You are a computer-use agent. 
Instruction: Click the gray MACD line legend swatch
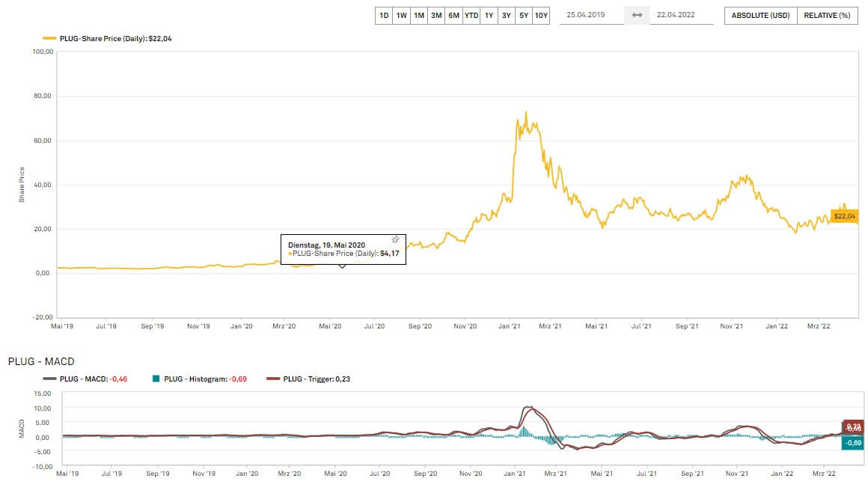coord(49,379)
